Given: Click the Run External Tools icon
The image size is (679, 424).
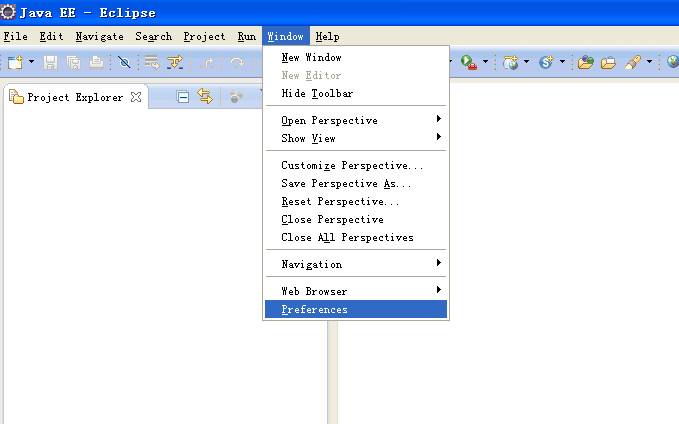Looking at the screenshot, I should [468, 62].
